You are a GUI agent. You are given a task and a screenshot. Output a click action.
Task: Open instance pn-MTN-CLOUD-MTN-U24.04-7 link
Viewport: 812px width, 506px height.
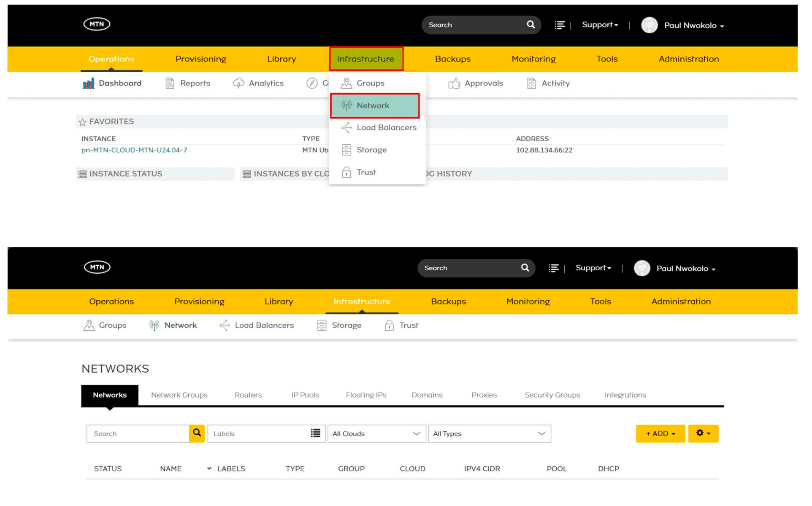click(134, 150)
